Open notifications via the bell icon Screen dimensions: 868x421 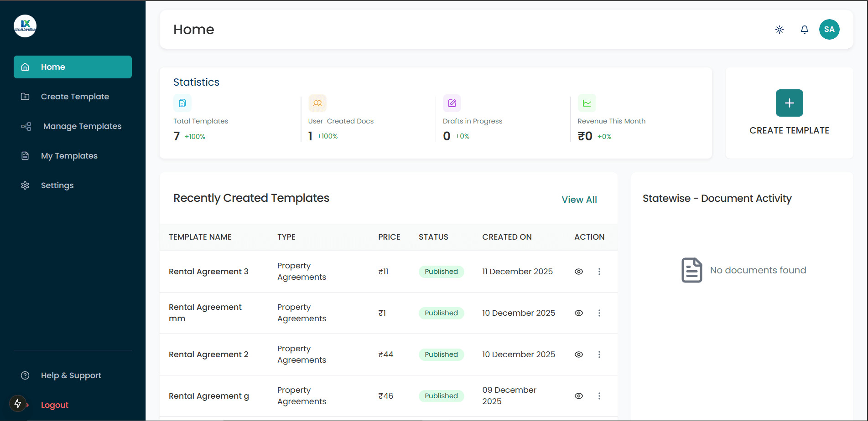[804, 29]
